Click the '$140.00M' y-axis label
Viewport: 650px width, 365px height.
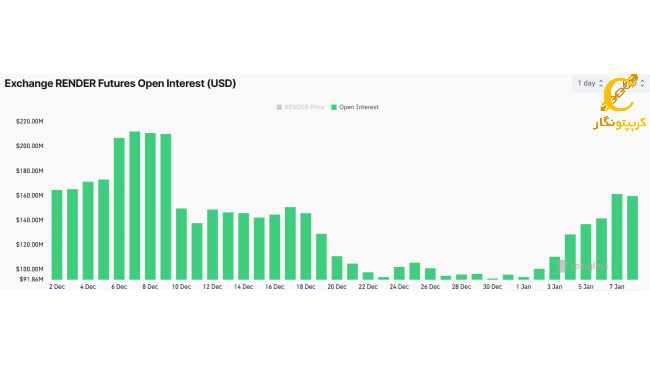click(29, 220)
